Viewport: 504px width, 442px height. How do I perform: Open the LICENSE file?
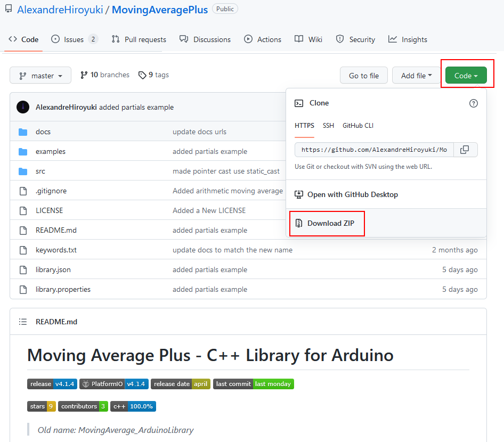click(x=49, y=211)
